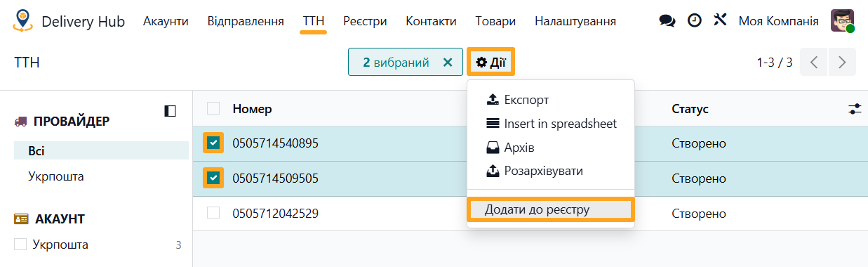
Task: Open the Товари menu
Action: [495, 21]
